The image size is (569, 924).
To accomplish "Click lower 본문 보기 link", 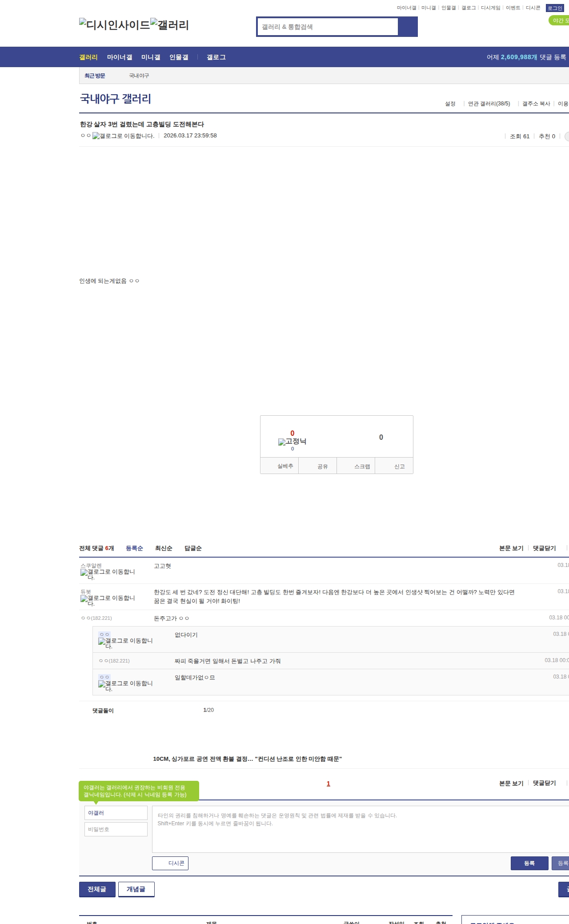I will (511, 783).
